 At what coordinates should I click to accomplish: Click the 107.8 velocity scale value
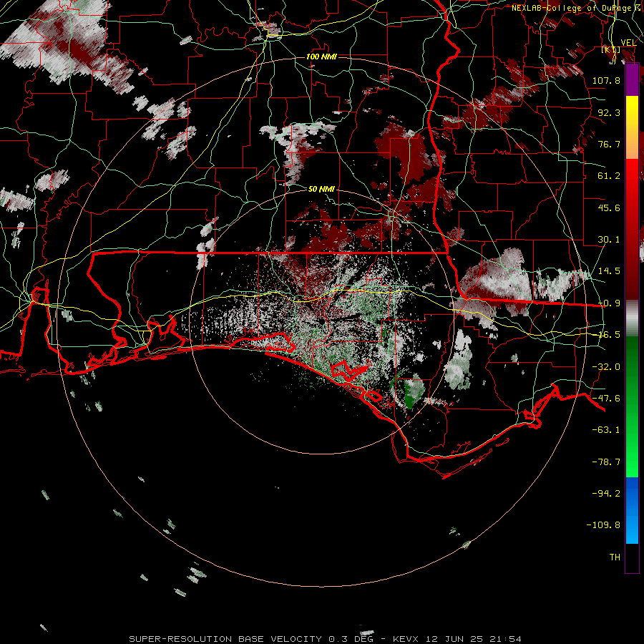pos(606,80)
